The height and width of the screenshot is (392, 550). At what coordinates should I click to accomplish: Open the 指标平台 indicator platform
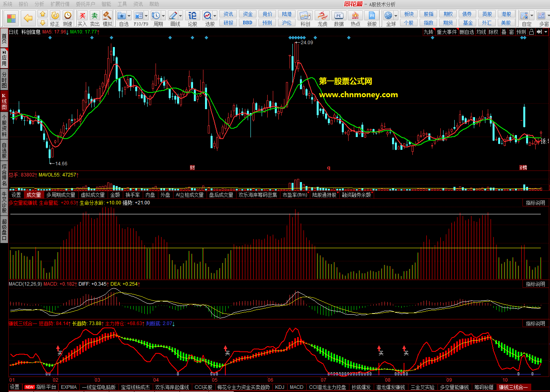(x=41, y=387)
